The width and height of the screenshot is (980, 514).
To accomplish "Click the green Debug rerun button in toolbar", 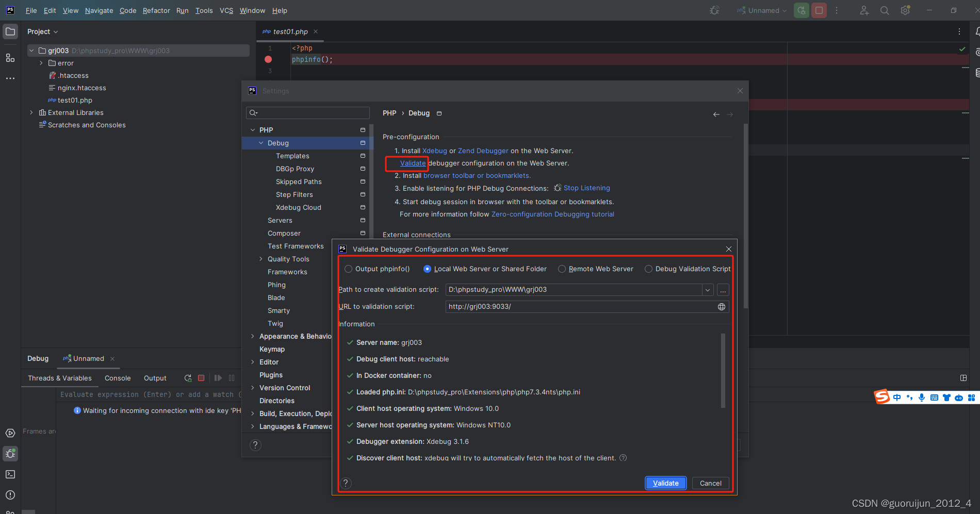I will [x=802, y=10].
